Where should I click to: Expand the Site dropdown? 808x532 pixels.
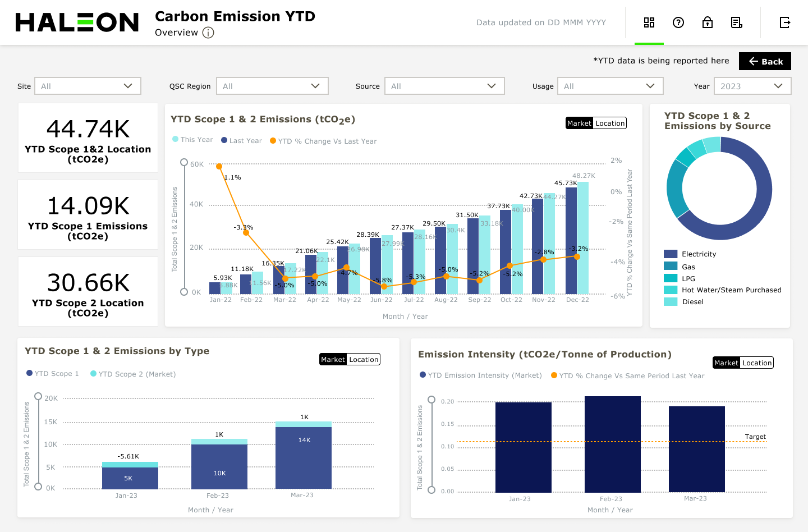click(88, 86)
